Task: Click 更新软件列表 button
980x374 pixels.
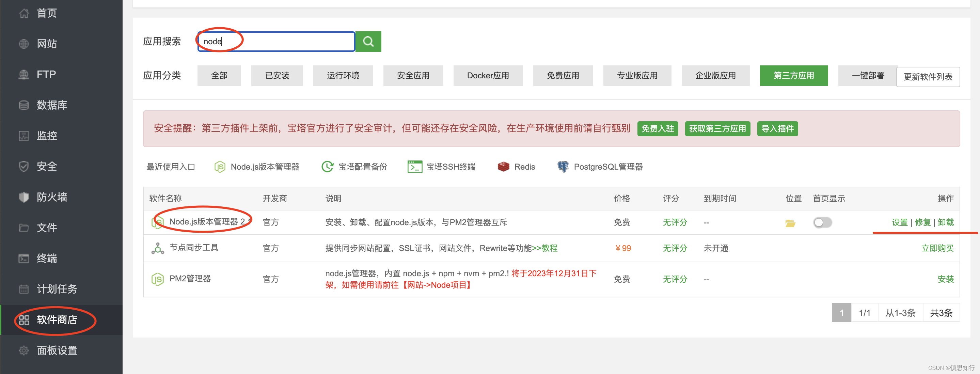Action: point(928,77)
